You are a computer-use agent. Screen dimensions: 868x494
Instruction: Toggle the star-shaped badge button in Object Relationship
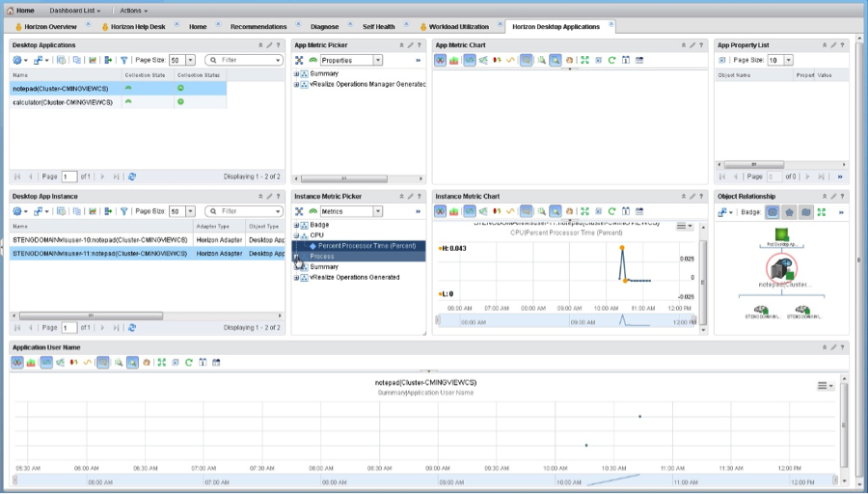pyautogui.click(x=789, y=211)
